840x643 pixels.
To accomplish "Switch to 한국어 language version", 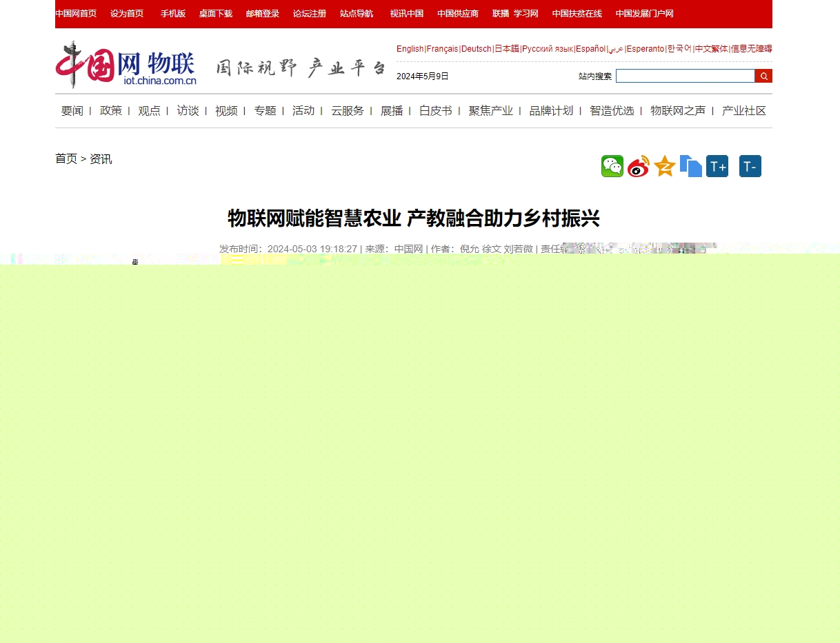I will 679,49.
